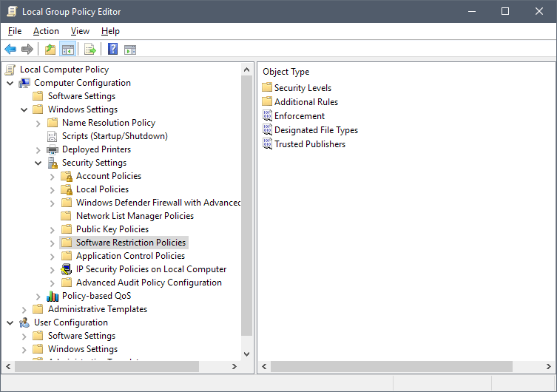Image resolution: width=557 pixels, height=392 pixels.
Task: Expand the Software Restriction Policies node
Action: [53, 243]
